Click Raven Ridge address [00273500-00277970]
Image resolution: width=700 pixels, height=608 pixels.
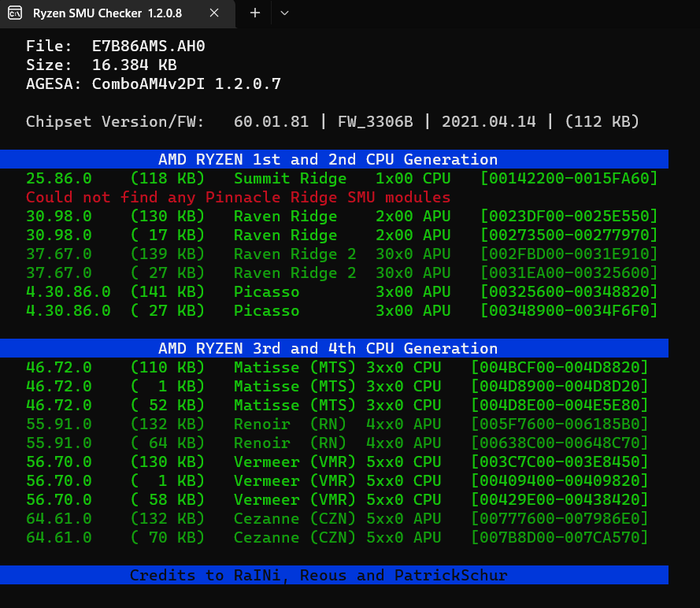(x=569, y=235)
